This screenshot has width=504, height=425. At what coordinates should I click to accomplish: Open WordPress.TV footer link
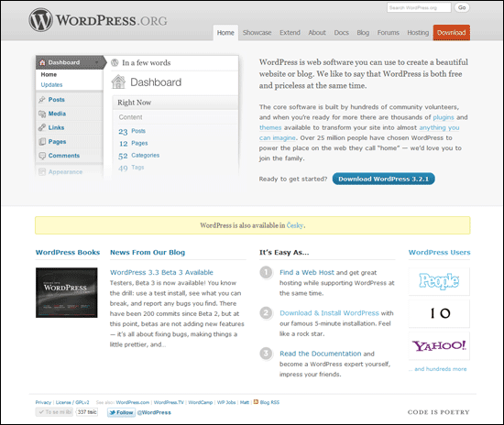[169, 402]
